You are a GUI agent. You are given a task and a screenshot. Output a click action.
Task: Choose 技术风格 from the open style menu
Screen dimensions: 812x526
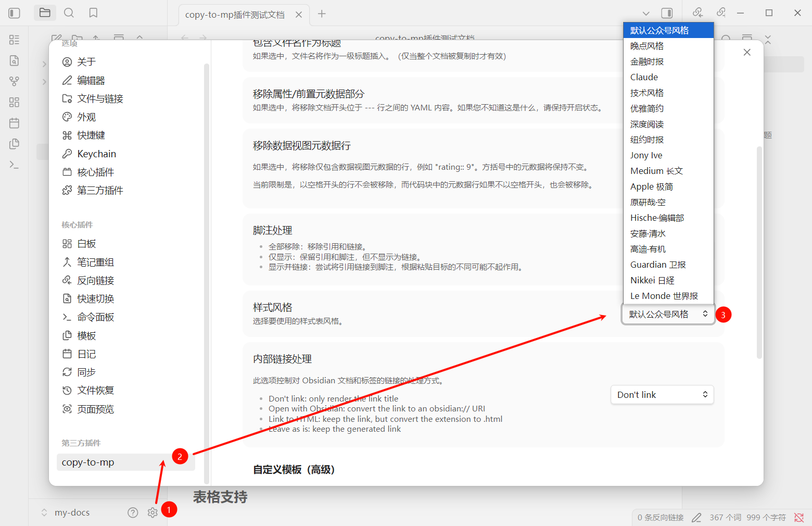pyautogui.click(x=647, y=92)
